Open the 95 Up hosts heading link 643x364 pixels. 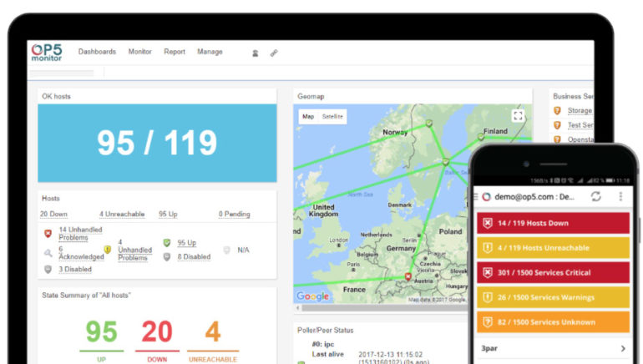tap(168, 214)
